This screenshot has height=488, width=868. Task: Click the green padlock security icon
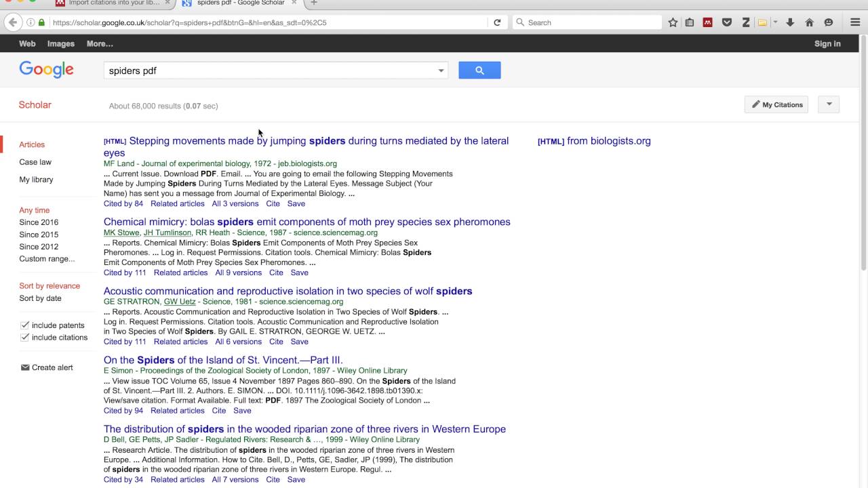[x=41, y=22]
